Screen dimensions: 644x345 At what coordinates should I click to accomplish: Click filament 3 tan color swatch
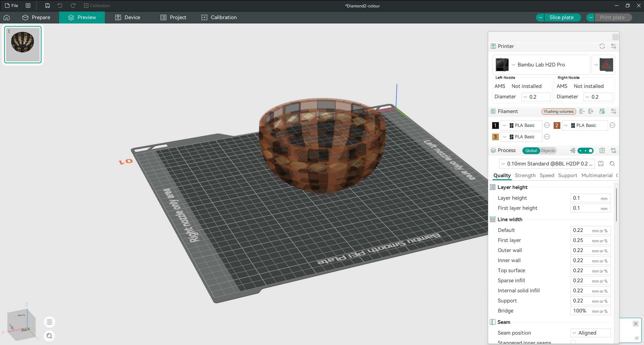(x=495, y=137)
